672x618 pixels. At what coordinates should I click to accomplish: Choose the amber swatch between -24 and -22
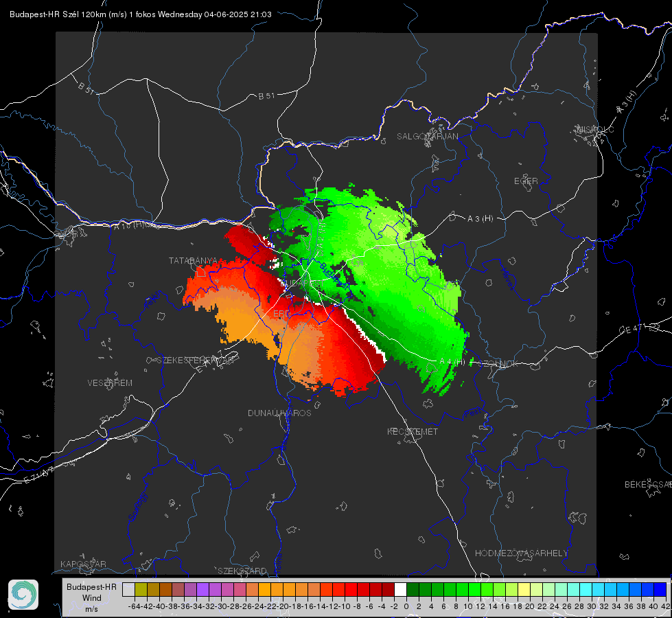click(x=264, y=589)
